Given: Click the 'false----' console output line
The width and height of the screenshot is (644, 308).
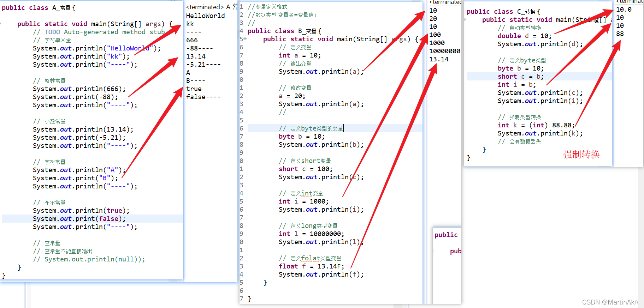Looking at the screenshot, I should point(203,97).
